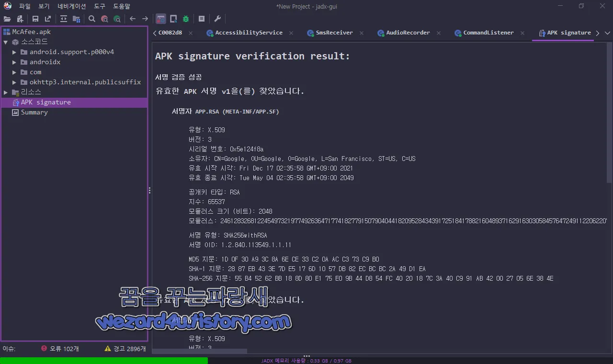Open text search with the magnifier icon

(92, 19)
